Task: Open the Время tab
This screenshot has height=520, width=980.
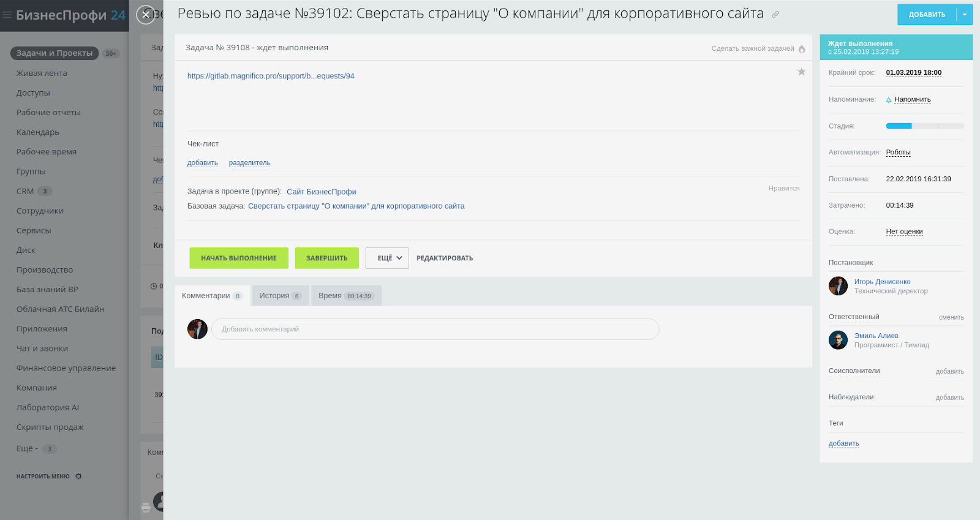Action: click(345, 296)
